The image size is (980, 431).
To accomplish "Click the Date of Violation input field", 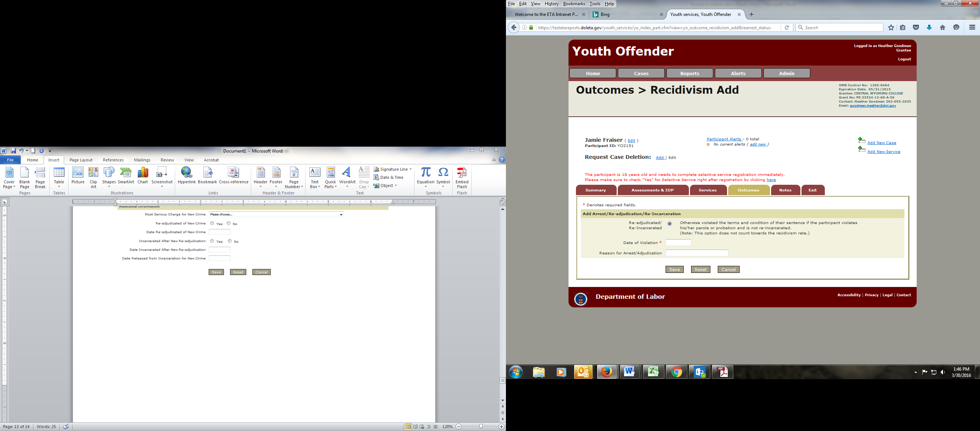I will tap(678, 243).
